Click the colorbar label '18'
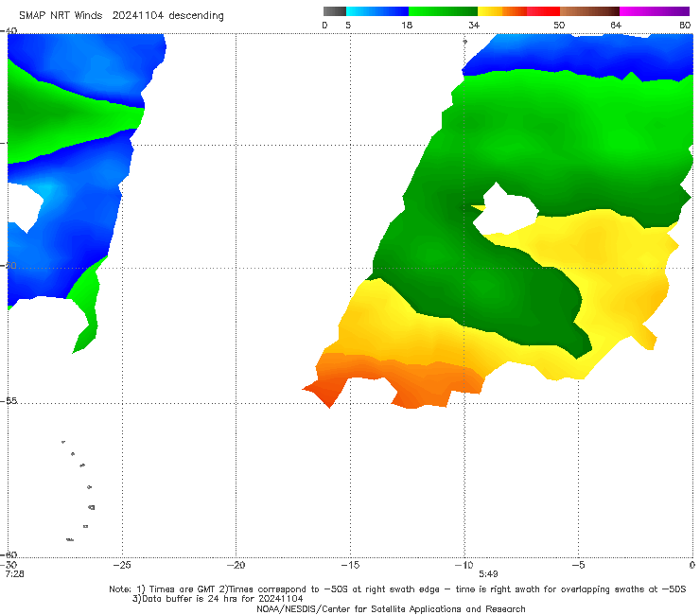 click(407, 26)
